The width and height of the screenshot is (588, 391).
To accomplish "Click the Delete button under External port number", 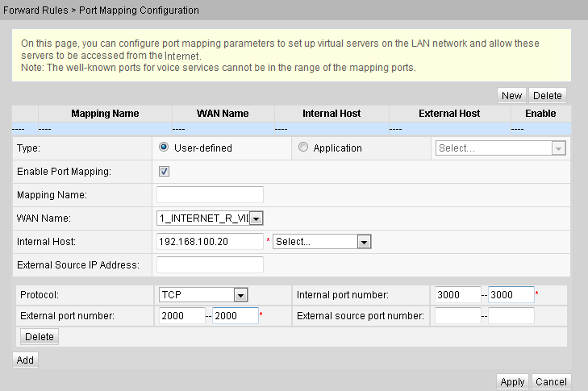I will [x=39, y=336].
